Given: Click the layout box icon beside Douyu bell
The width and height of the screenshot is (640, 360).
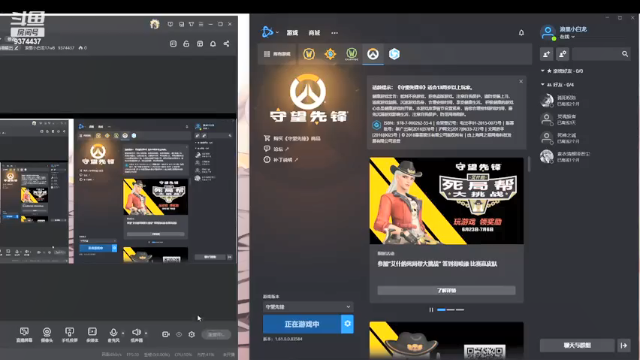Looking at the screenshot, I should click(200, 44).
